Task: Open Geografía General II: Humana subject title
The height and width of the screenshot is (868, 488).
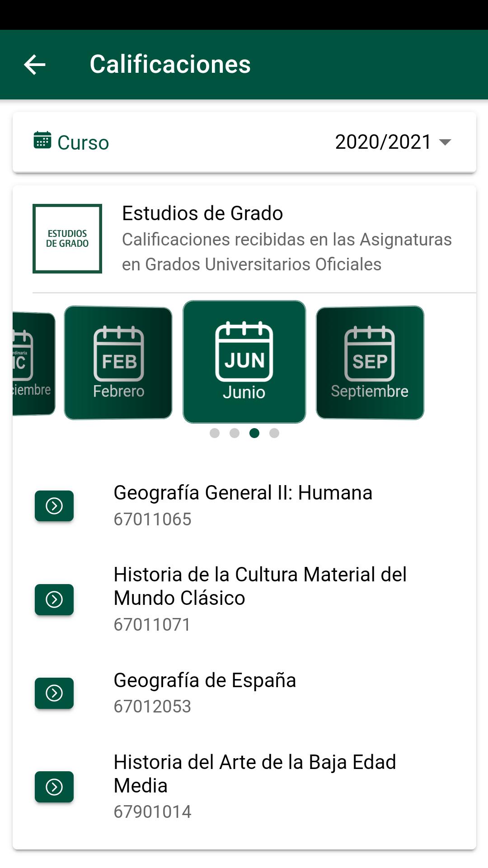Action: click(x=243, y=493)
